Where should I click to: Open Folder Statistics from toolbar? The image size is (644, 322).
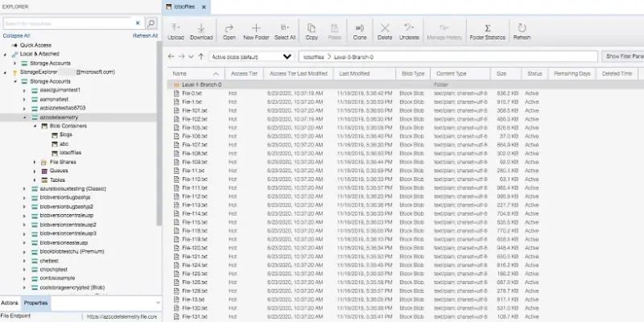coord(488,31)
